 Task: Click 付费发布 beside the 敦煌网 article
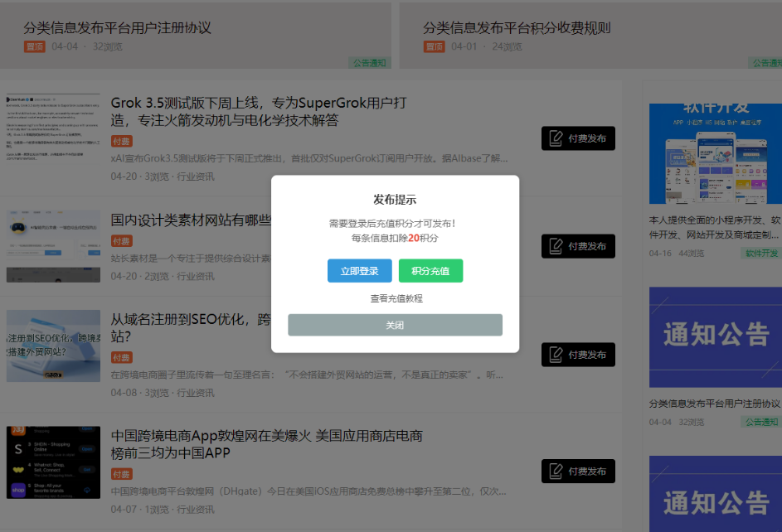[578, 472]
